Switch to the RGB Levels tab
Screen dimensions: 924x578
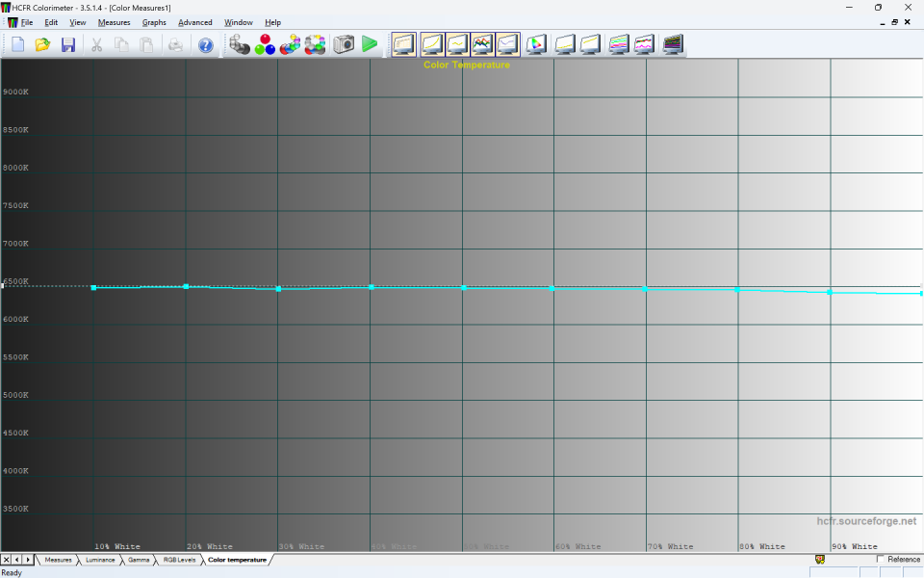point(179,560)
